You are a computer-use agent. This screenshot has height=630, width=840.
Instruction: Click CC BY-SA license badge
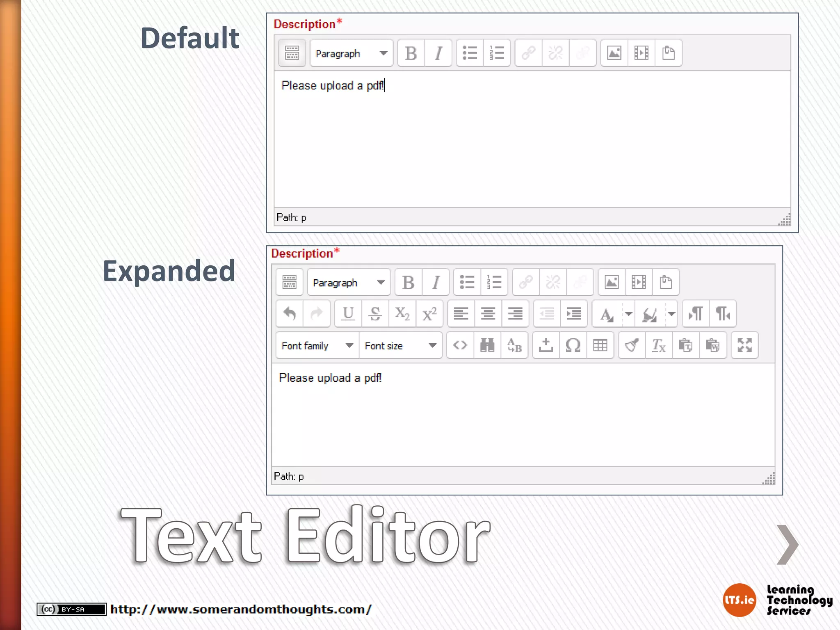click(x=71, y=609)
